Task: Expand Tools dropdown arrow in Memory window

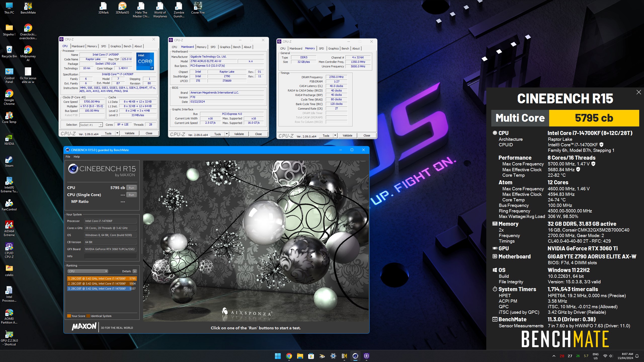Action: pos(335,135)
